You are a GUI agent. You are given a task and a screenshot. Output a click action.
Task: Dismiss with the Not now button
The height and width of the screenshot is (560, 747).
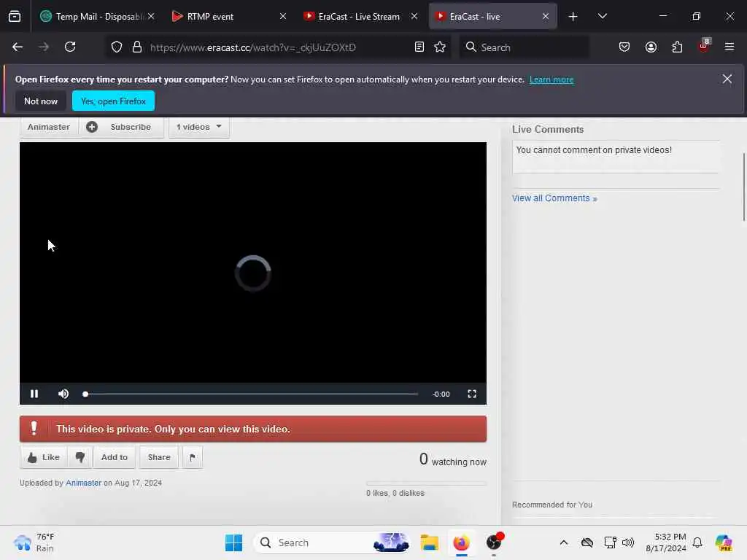(41, 101)
